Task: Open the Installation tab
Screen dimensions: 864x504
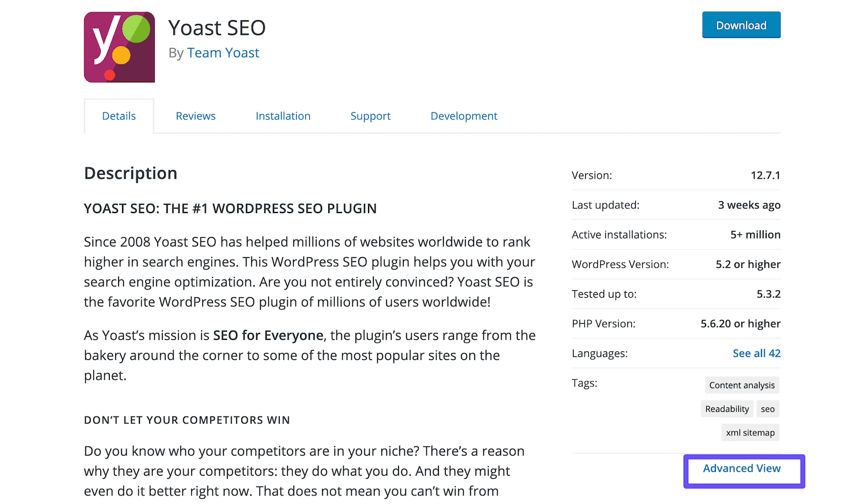Action: [283, 116]
